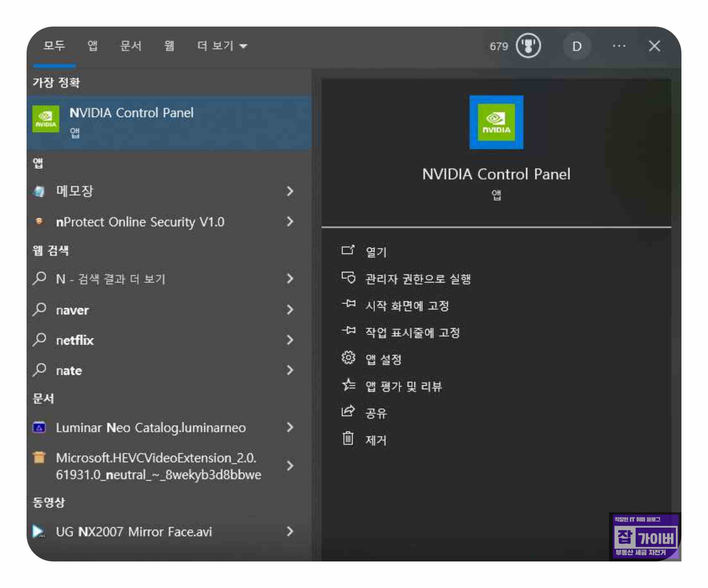Viewport: 708px width, 588px height.
Task: Expand the nProtect Online Security chevron
Action: [290, 221]
